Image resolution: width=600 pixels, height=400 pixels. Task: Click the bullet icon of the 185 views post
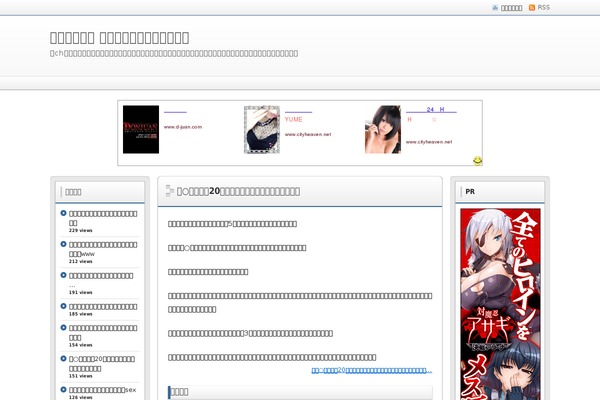coord(64,306)
